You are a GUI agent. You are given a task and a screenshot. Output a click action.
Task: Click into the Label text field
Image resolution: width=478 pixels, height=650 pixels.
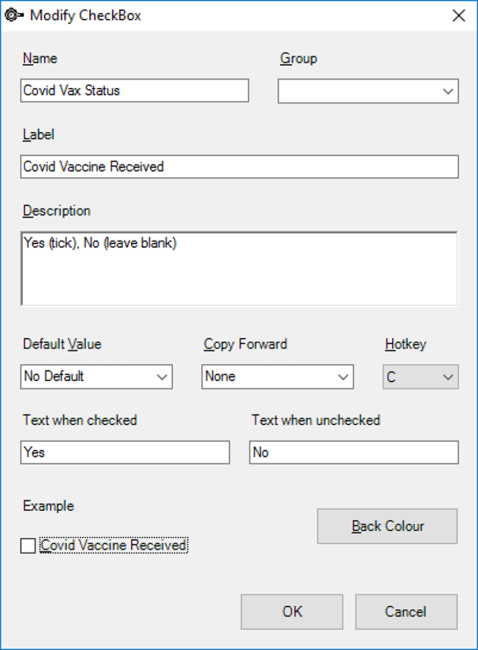click(x=239, y=167)
